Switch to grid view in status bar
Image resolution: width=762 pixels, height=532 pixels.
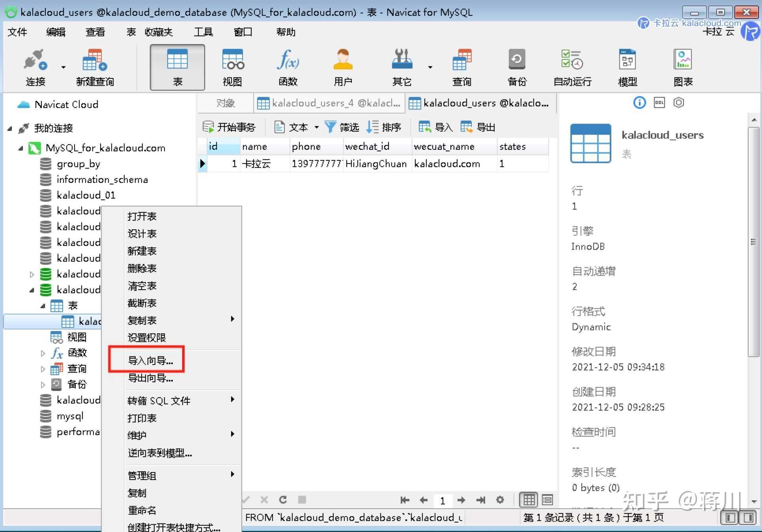point(529,500)
